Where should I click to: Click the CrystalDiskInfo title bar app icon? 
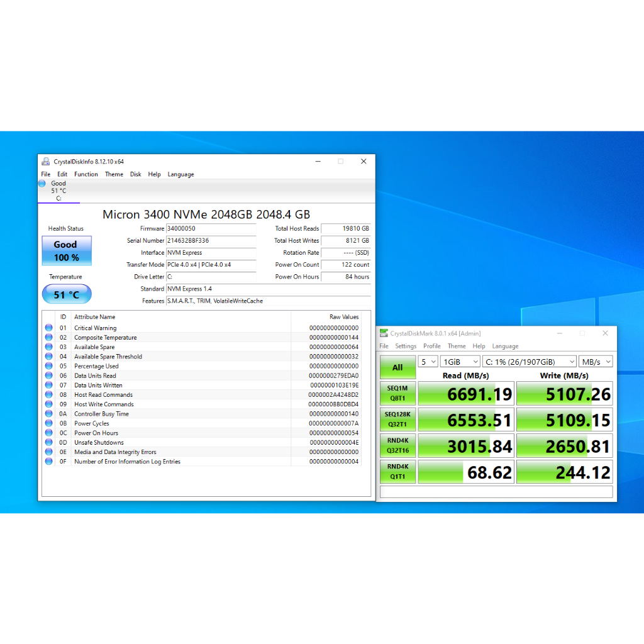tap(45, 162)
